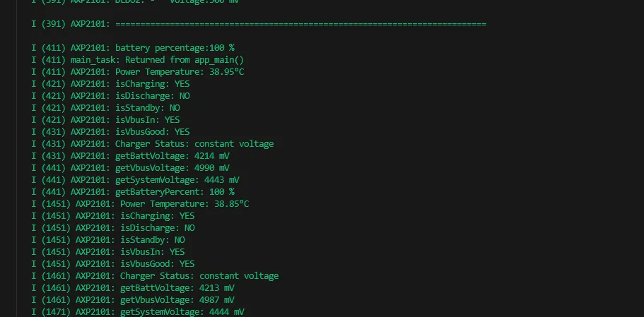Select the getVbusVoltage: 4990 mV line
The height and width of the screenshot is (317, 644).
coord(131,168)
